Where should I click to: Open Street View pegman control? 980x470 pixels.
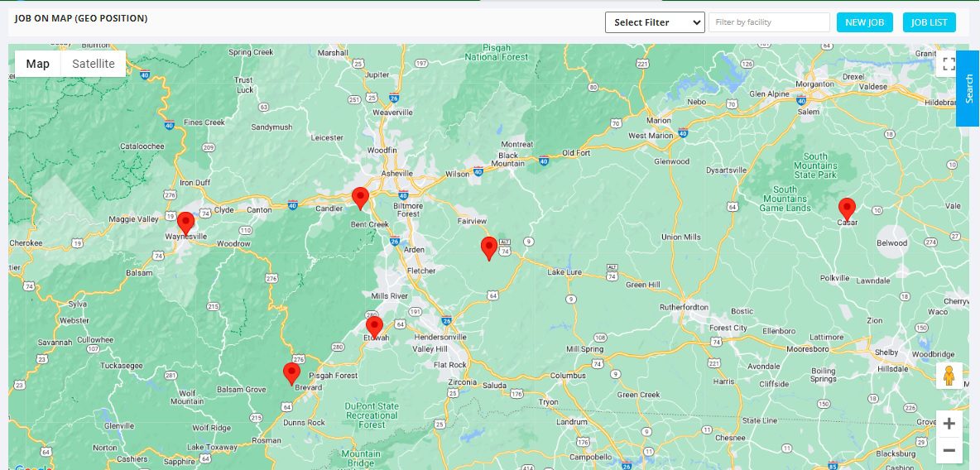pos(949,376)
